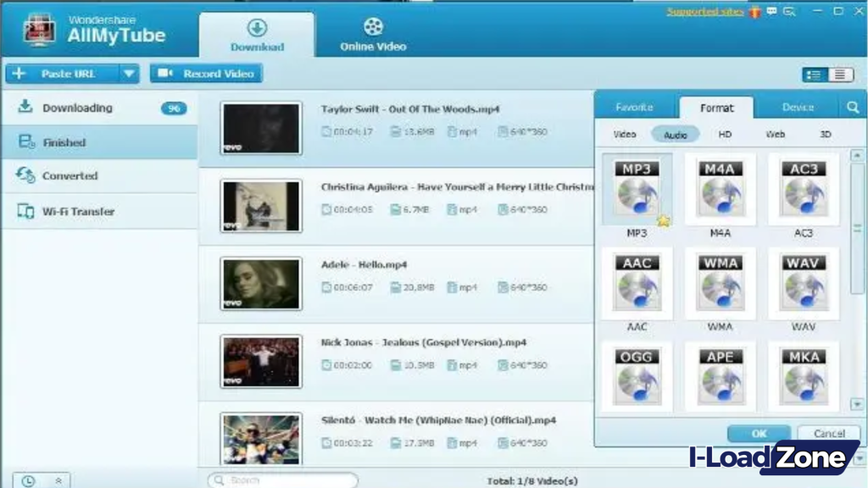Select the Video format category
Viewport: 868px width, 488px height.
click(625, 135)
